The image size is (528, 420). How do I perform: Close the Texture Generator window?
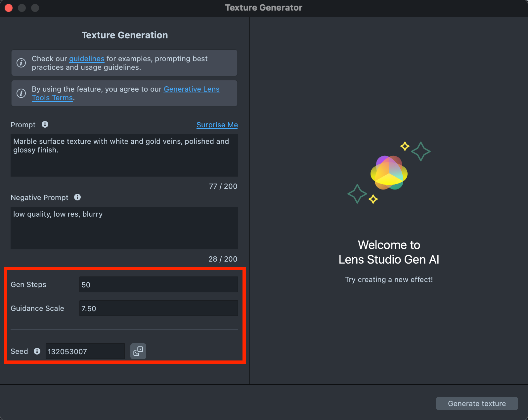[x=9, y=8]
